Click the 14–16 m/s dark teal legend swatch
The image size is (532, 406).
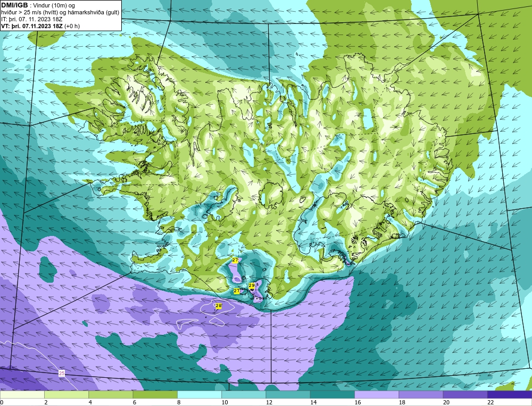pos(332,394)
